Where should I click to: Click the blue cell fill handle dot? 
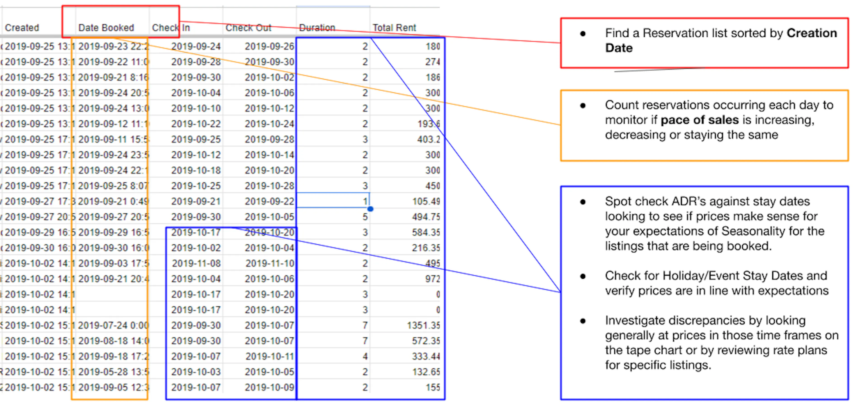point(370,209)
